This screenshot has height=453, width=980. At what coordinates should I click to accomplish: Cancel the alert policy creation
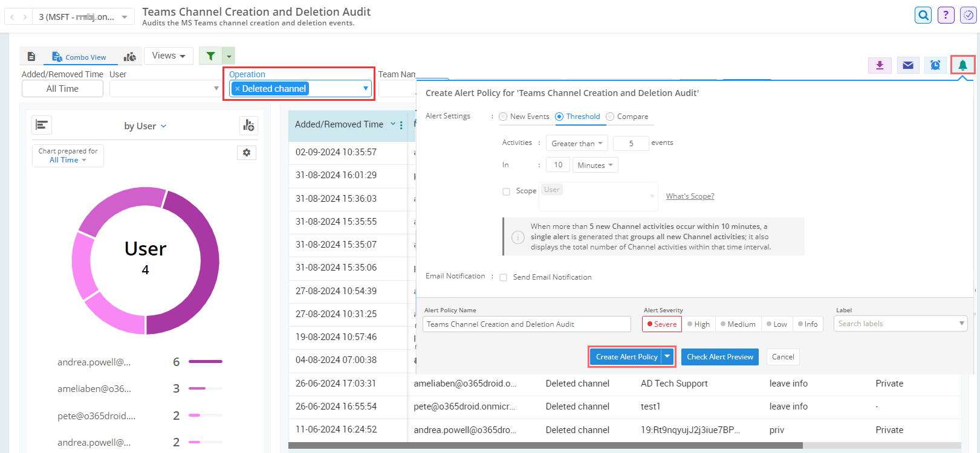(783, 356)
